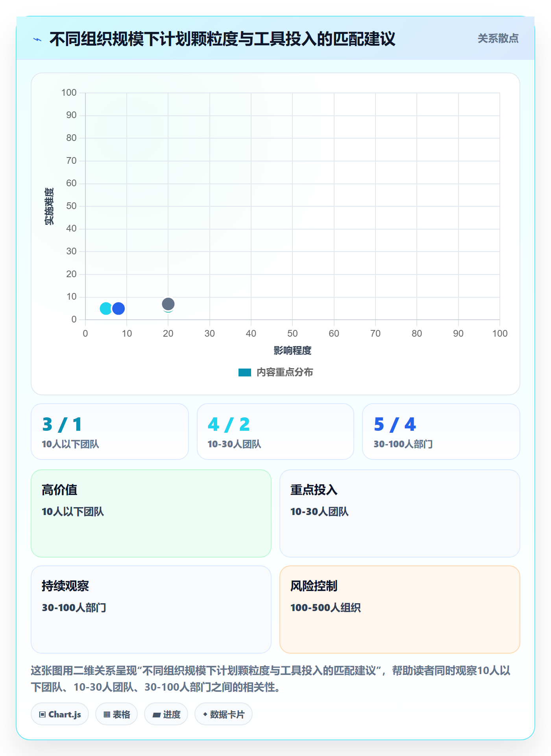Screen dimensions: 551x756
Task: Click the cyan scatter point on the chart
Action: click(106, 308)
